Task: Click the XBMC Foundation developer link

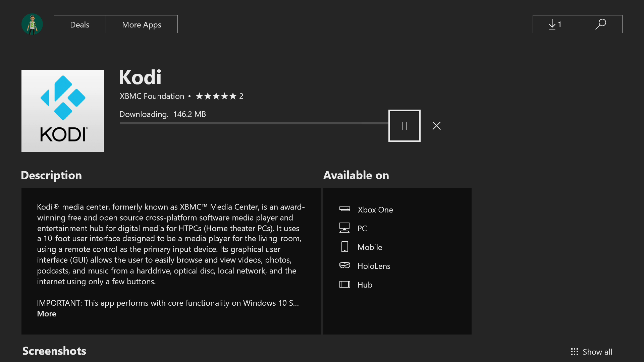Action: [x=152, y=96]
